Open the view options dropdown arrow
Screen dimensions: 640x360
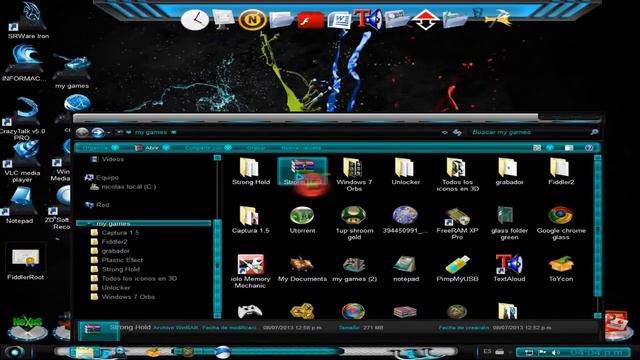(x=550, y=148)
